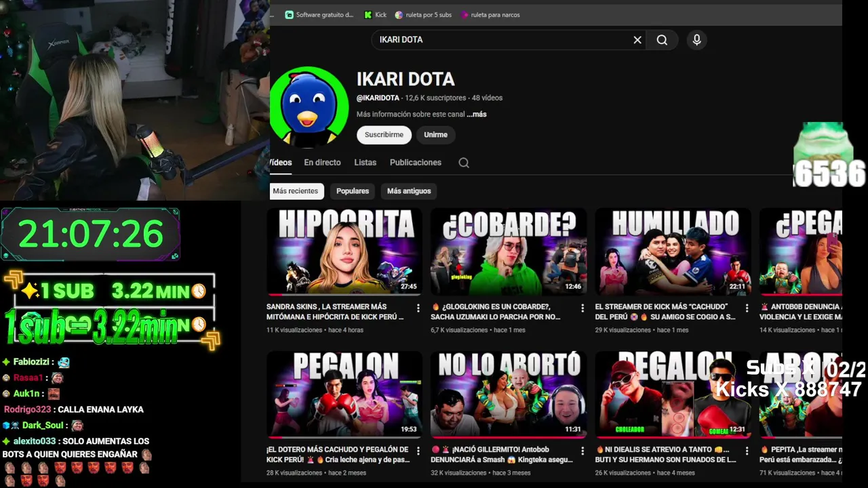Open El streamer de Kick más cachudo title
The image size is (868, 488).
click(x=665, y=312)
